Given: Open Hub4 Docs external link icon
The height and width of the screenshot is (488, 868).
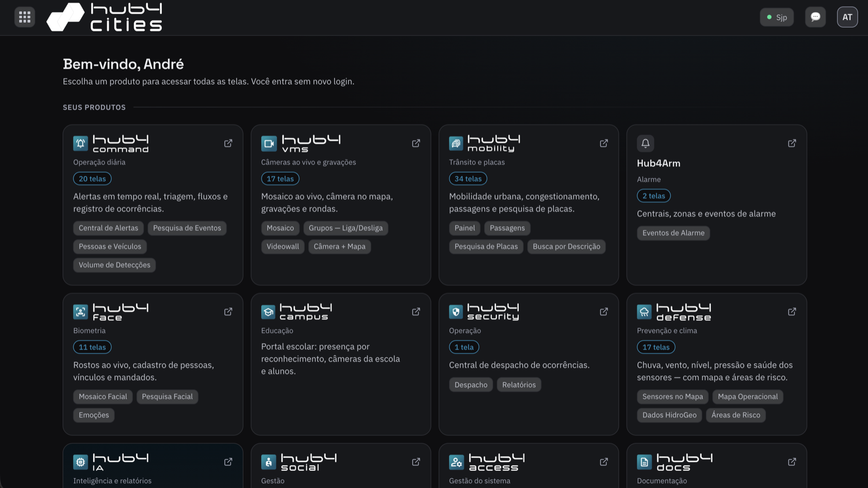Looking at the screenshot, I should click(x=792, y=462).
